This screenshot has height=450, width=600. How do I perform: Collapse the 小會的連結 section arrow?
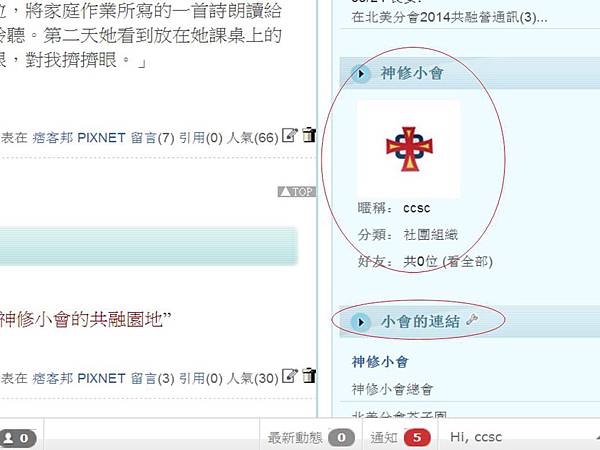click(360, 322)
